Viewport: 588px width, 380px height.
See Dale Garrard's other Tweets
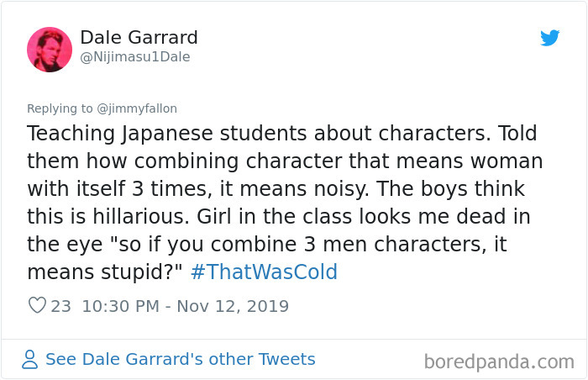coord(181,359)
